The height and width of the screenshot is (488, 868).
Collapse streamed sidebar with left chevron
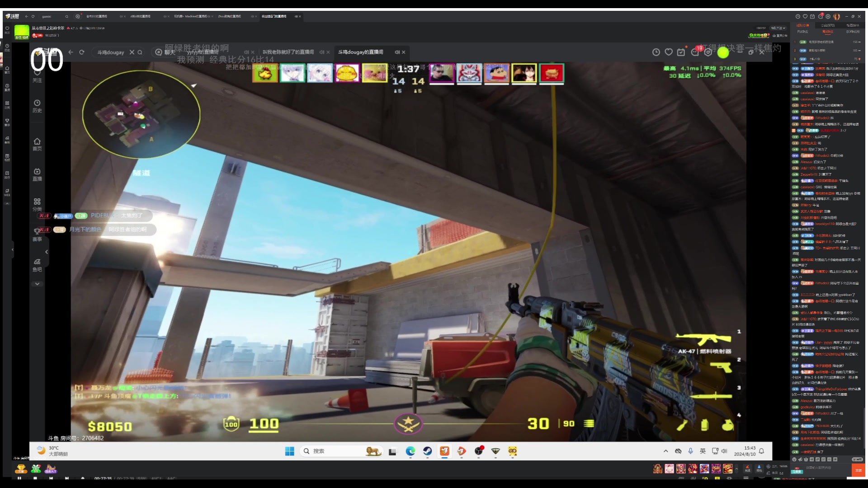(47, 252)
